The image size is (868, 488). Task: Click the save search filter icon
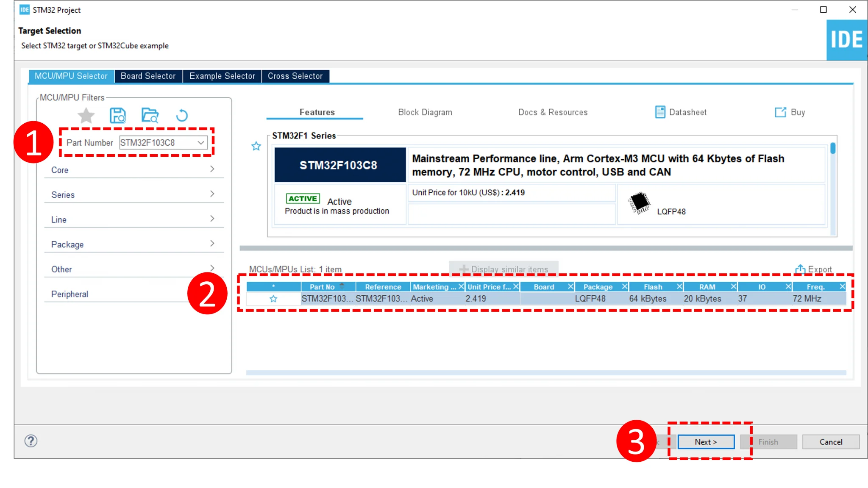coord(118,115)
